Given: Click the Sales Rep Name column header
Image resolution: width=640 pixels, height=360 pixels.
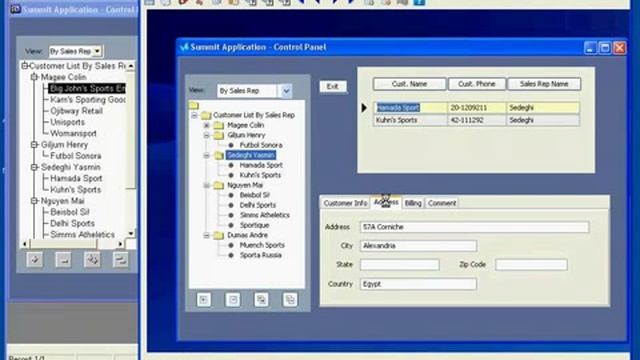Looking at the screenshot, I should (x=544, y=84).
